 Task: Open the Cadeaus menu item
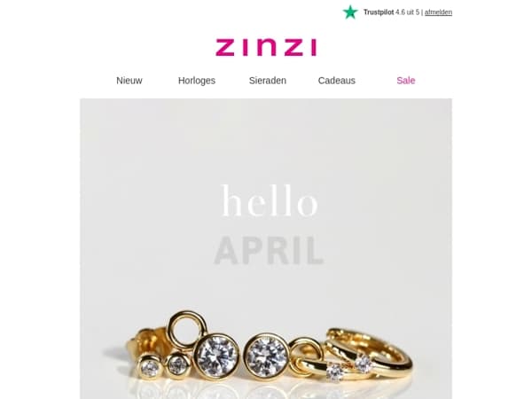[337, 81]
